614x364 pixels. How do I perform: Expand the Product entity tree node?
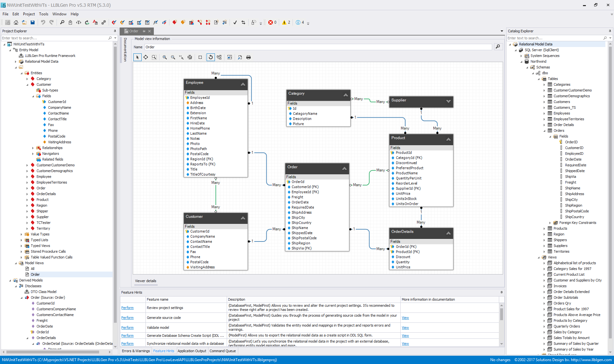[x=27, y=200]
